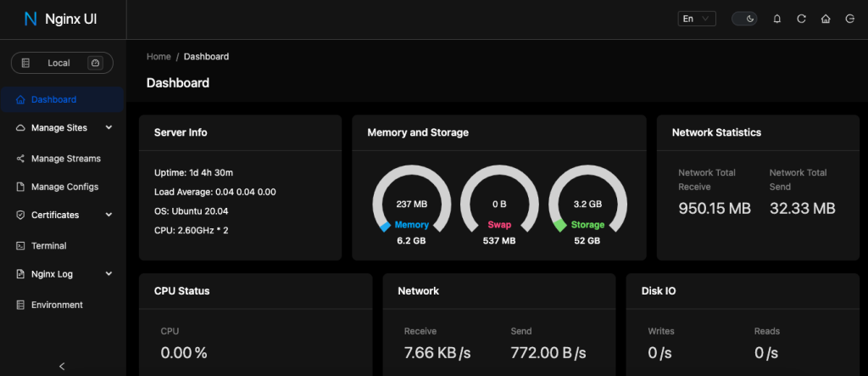Click the Memory usage gauge
The height and width of the screenshot is (376, 868).
click(411, 204)
